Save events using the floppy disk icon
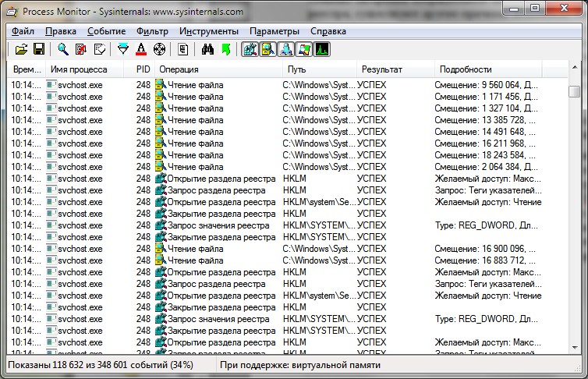This screenshot has height=379, width=588. click(x=39, y=49)
